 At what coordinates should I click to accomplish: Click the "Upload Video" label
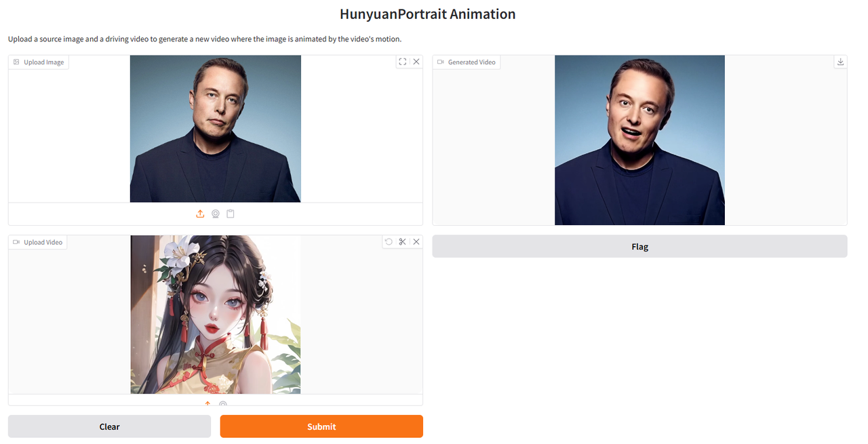tap(38, 242)
